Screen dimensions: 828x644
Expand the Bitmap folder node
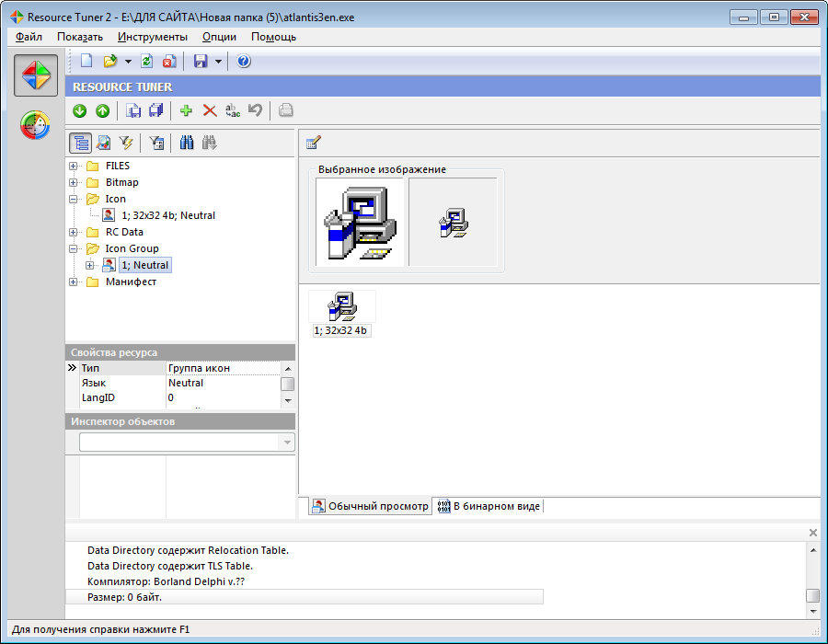[74, 183]
